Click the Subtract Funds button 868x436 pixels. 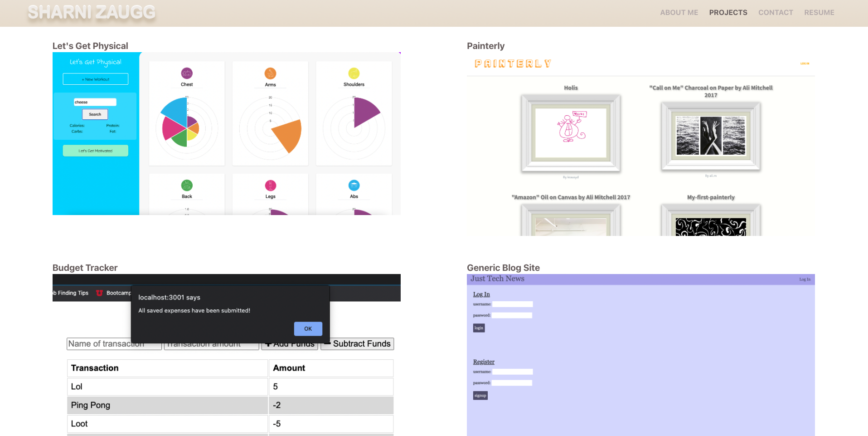pos(357,344)
